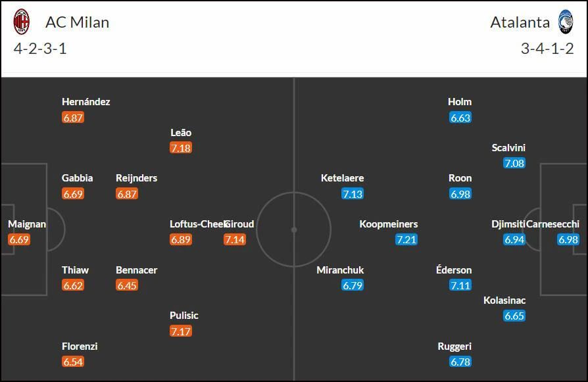Select player Ruggeri
Image resolution: width=588 pixels, height=382 pixels.
pos(454,346)
